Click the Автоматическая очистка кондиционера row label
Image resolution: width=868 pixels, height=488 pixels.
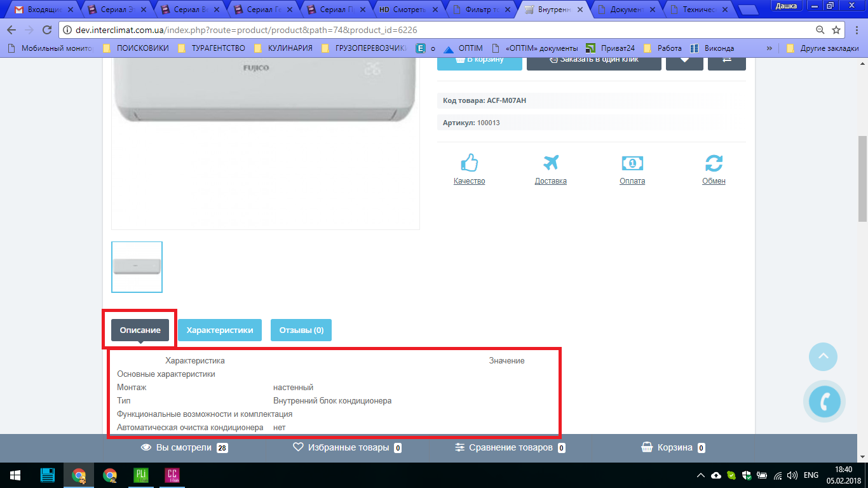190,428
